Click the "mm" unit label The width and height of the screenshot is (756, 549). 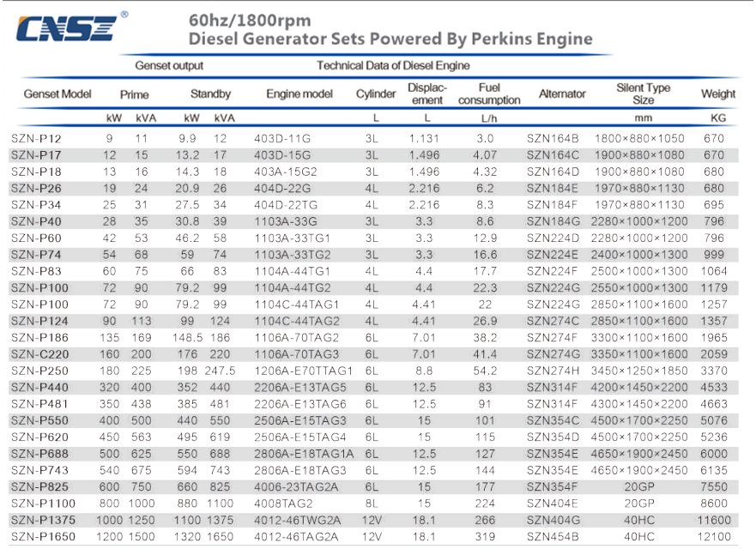coord(644,118)
